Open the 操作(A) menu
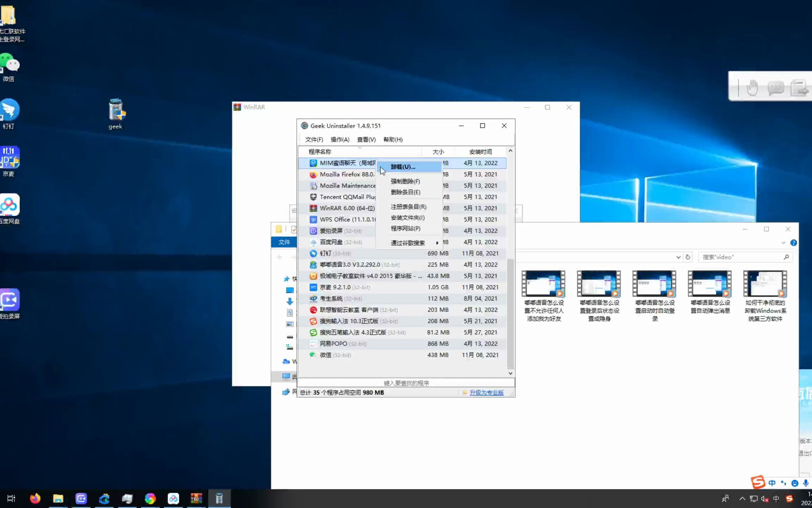 (340, 140)
